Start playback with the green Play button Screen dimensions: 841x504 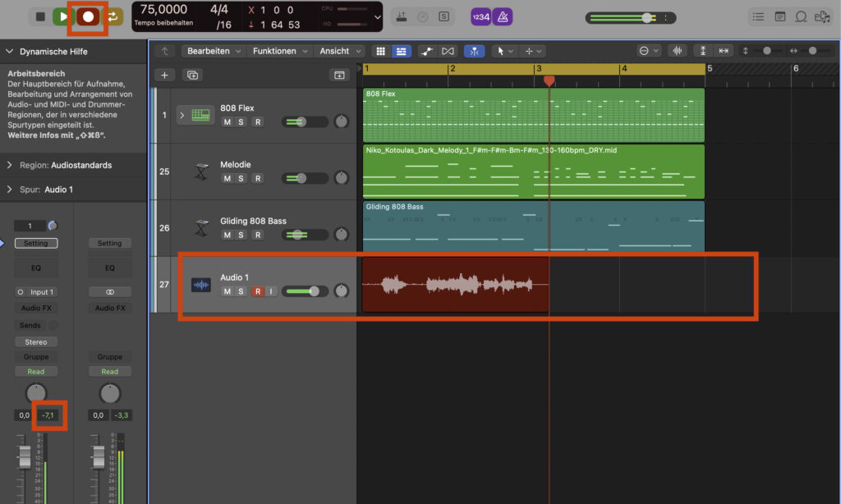point(62,16)
